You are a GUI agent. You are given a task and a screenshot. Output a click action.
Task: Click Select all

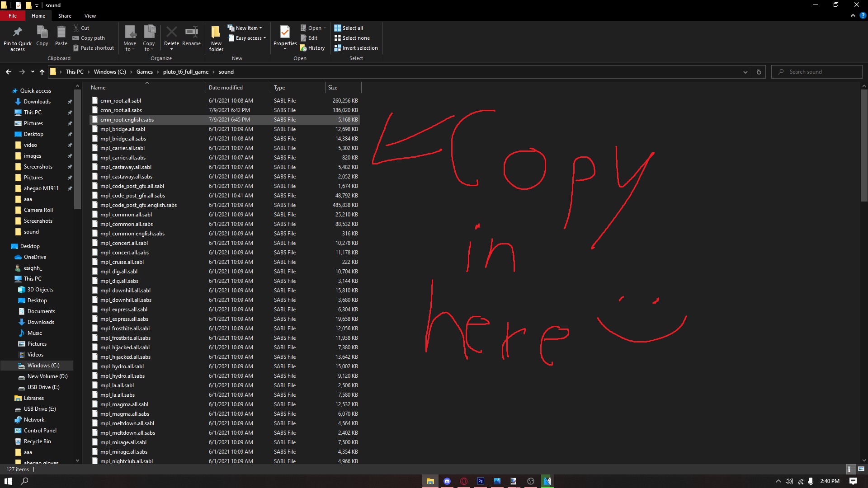click(349, 28)
